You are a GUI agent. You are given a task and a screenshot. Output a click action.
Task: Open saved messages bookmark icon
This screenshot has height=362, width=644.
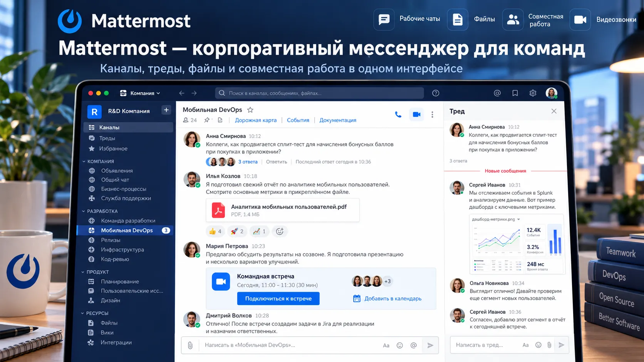pyautogui.click(x=515, y=93)
